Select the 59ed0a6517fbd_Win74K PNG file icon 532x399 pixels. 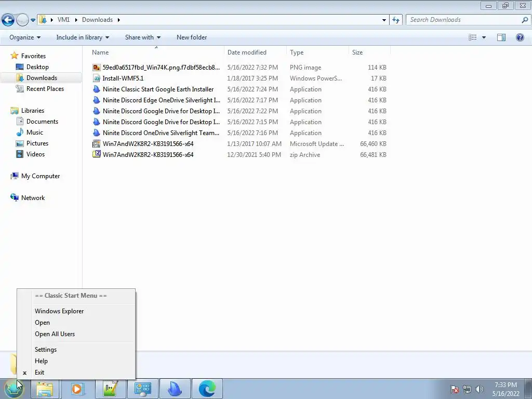(x=96, y=68)
